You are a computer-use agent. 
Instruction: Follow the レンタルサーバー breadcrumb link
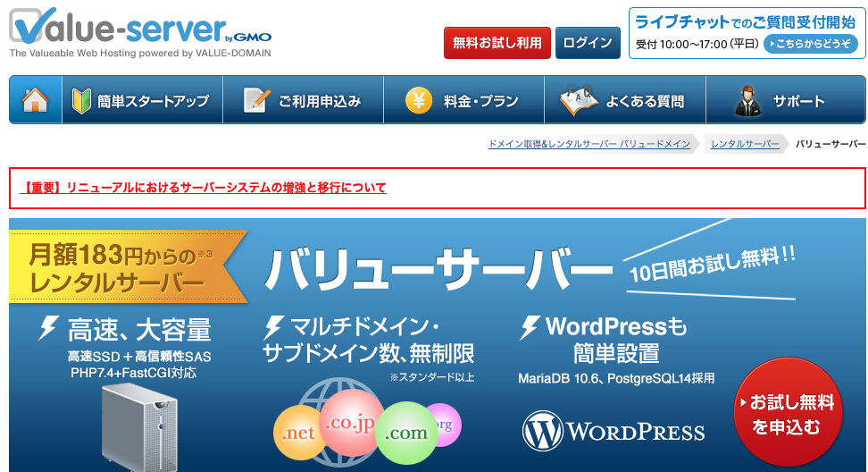(745, 144)
